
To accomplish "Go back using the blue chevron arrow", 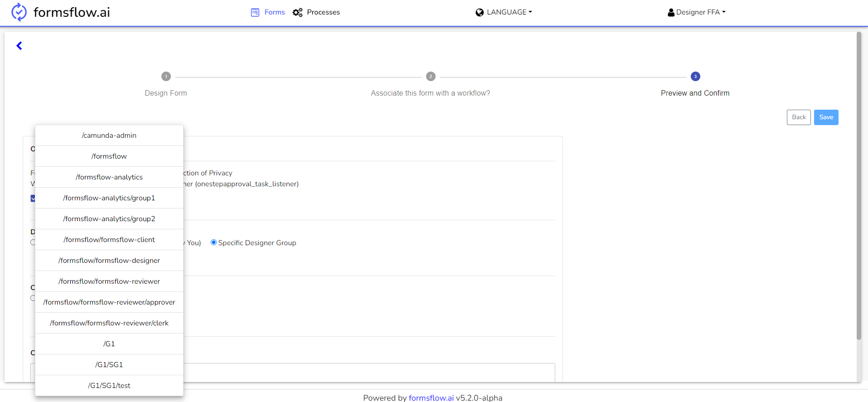I will point(19,46).
